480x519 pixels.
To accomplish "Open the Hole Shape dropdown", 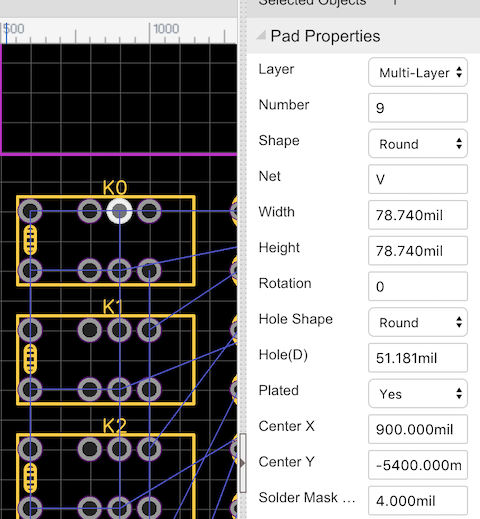I will [x=418, y=322].
